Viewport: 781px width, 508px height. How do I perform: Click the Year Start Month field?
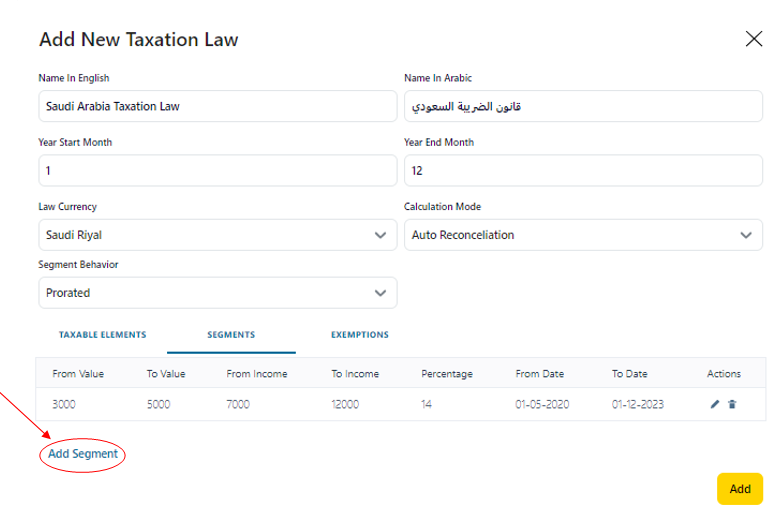217,171
